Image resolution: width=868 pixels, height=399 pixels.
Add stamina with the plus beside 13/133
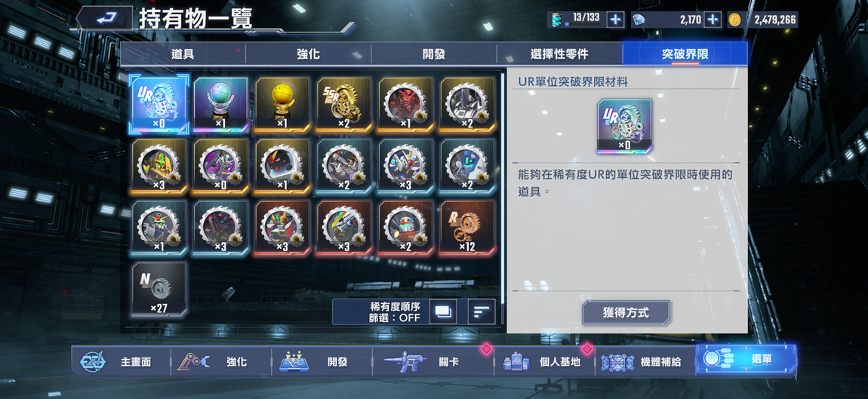coord(614,20)
